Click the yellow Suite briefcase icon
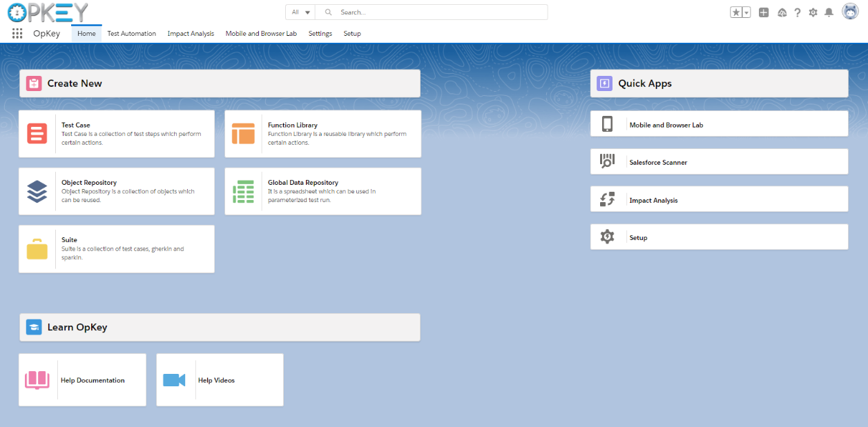Image resolution: width=868 pixels, height=427 pixels. tap(37, 248)
